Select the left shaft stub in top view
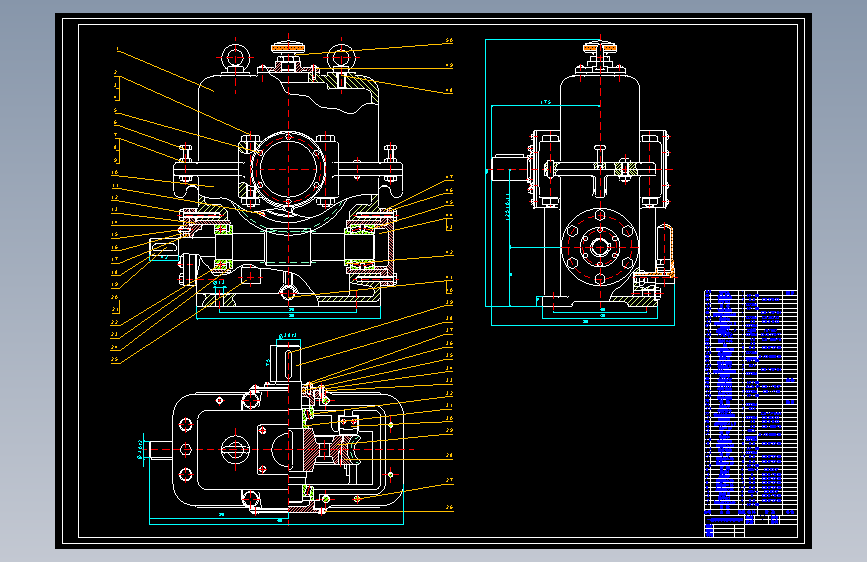Viewport: 867px width, 562px height. (160, 449)
